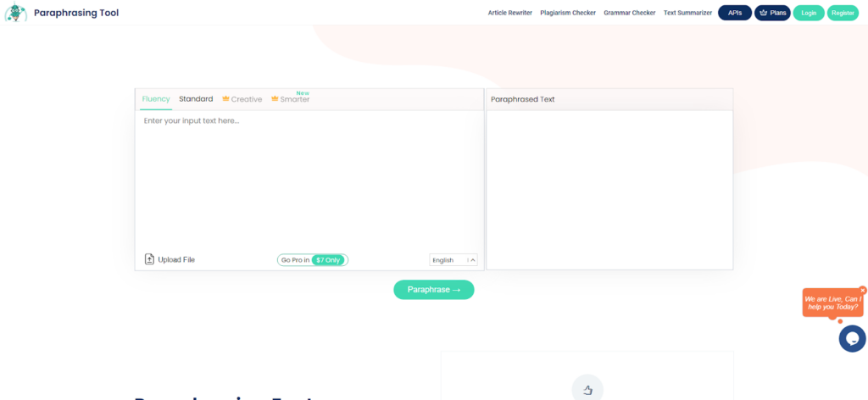Open the Grammar Checker tool
This screenshot has height=400, width=868.
coord(629,13)
